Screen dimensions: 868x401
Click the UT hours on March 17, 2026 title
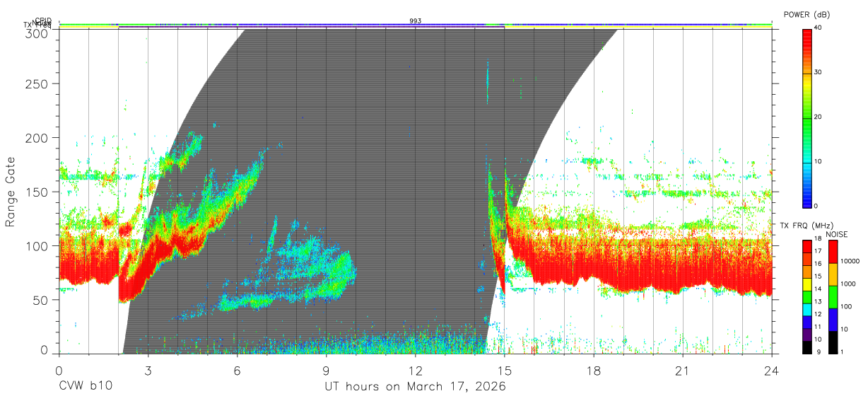(415, 387)
